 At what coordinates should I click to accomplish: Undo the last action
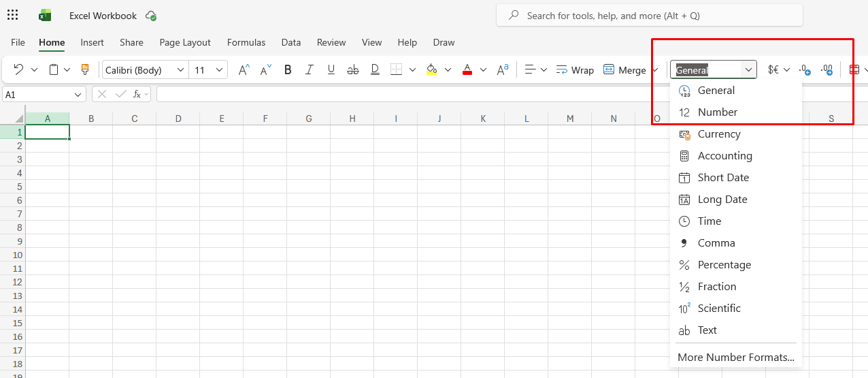point(19,69)
